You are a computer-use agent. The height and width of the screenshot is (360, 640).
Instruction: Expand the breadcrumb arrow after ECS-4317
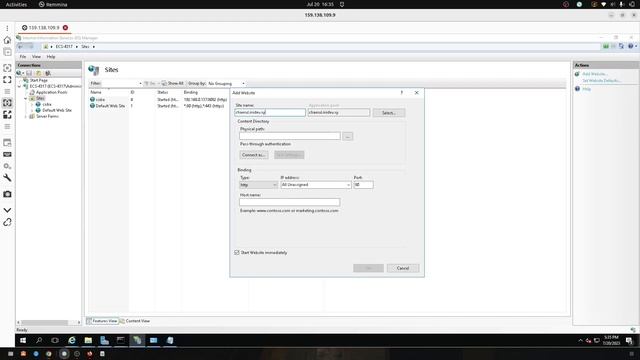[x=77, y=47]
